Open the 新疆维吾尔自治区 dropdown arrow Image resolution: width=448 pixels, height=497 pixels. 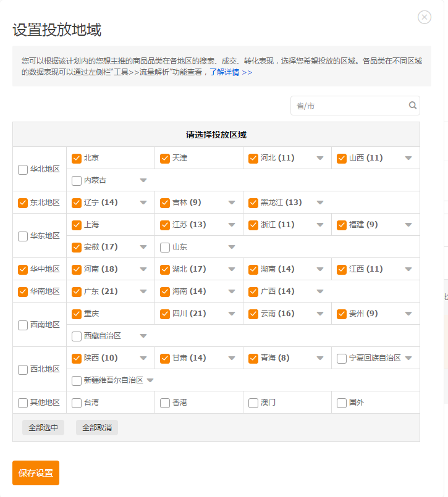pyautogui.click(x=150, y=380)
